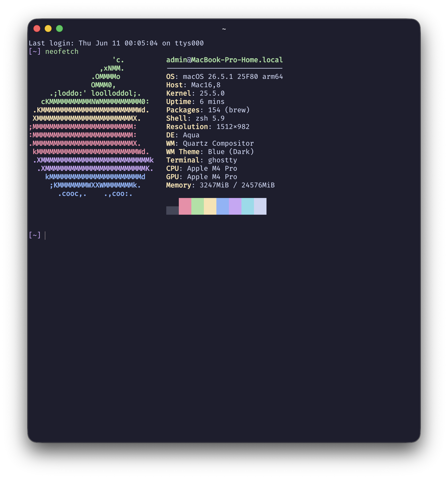Click the empty prompt line at the cursor
The height and width of the screenshot is (479, 448).
45,235
